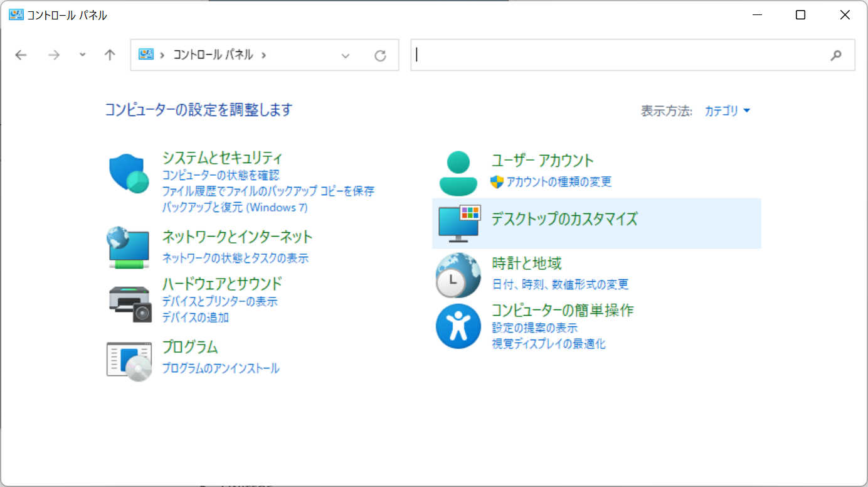Click the Control Panel search input field
The width and height of the screenshot is (868, 487).
(x=621, y=55)
